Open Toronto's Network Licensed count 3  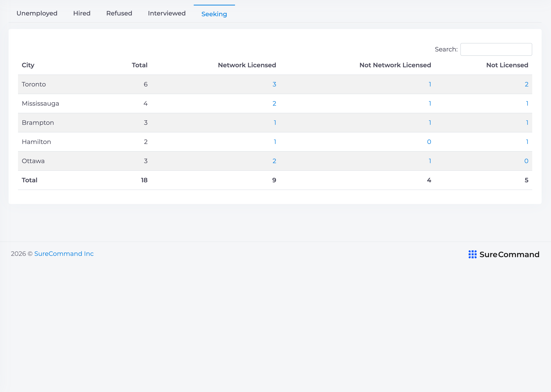point(274,84)
